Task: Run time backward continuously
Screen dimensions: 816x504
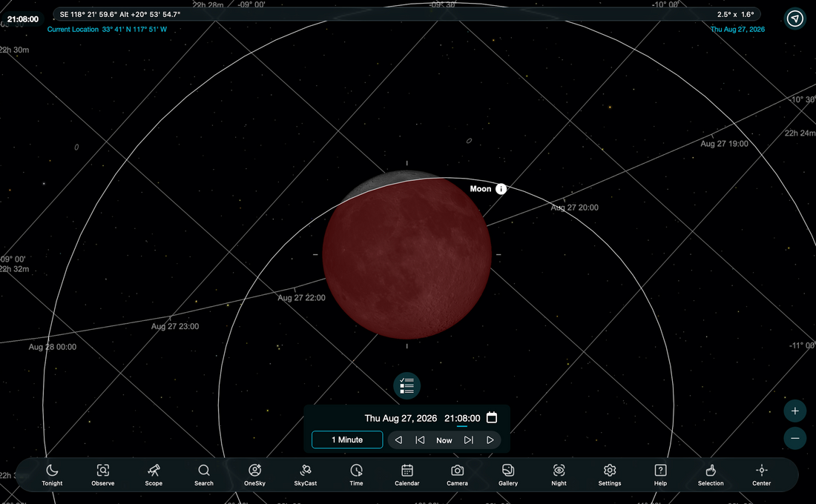Action: pyautogui.click(x=398, y=440)
